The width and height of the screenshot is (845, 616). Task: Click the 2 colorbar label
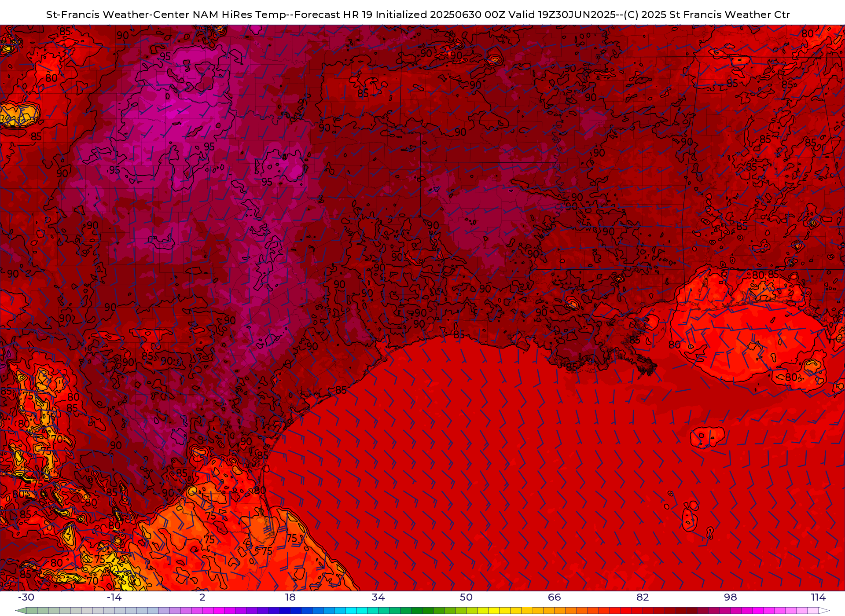click(x=202, y=597)
